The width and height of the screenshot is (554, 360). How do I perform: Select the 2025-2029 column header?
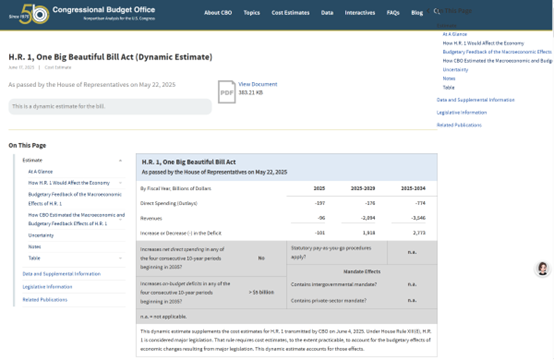tap(363, 188)
